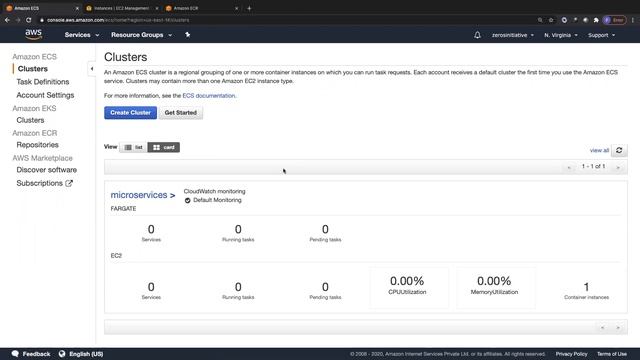This screenshot has height=360, width=640.
Task: Expand the microservices cluster chevron
Action: point(173,196)
